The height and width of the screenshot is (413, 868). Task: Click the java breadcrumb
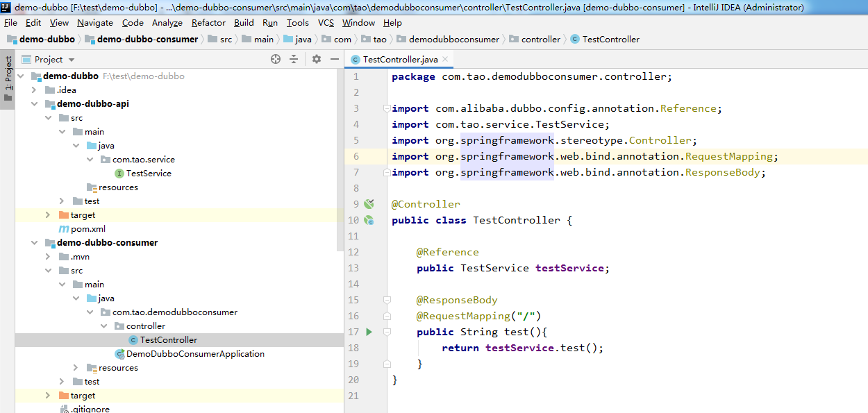tap(297, 40)
